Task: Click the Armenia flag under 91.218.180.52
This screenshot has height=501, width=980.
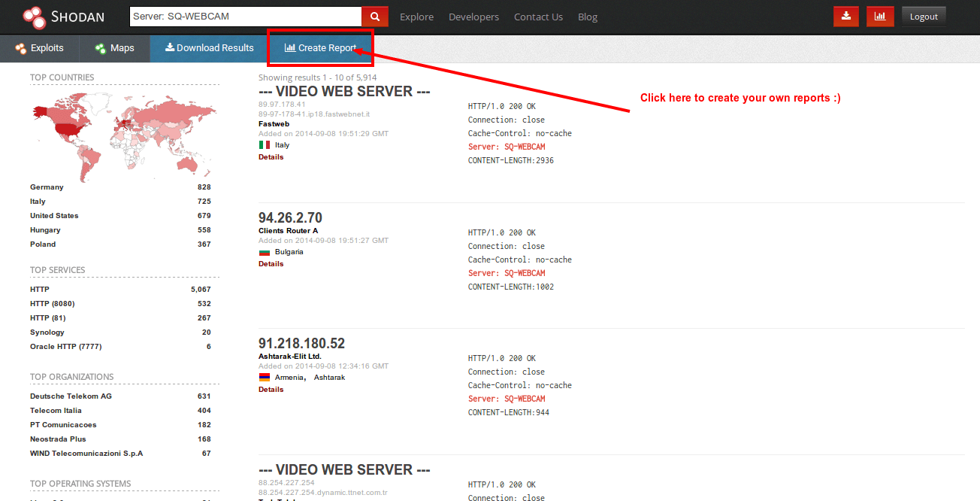Action: (264, 377)
